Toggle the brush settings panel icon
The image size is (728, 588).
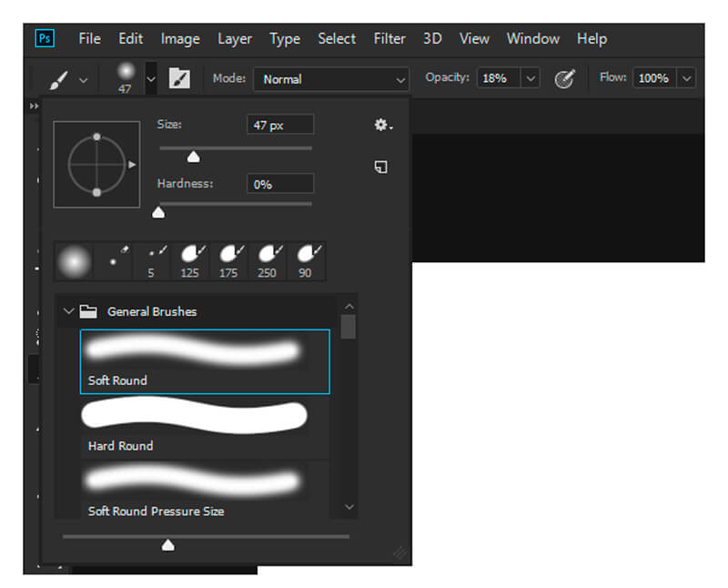point(179,78)
